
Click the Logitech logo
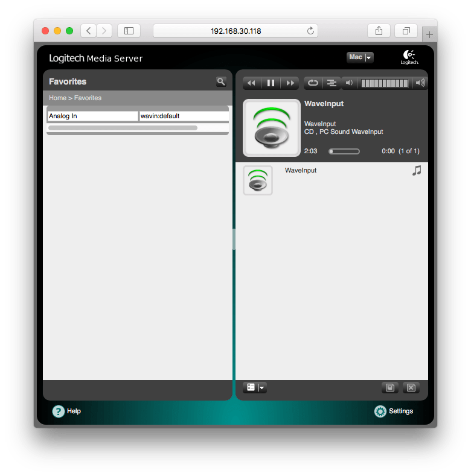click(409, 57)
